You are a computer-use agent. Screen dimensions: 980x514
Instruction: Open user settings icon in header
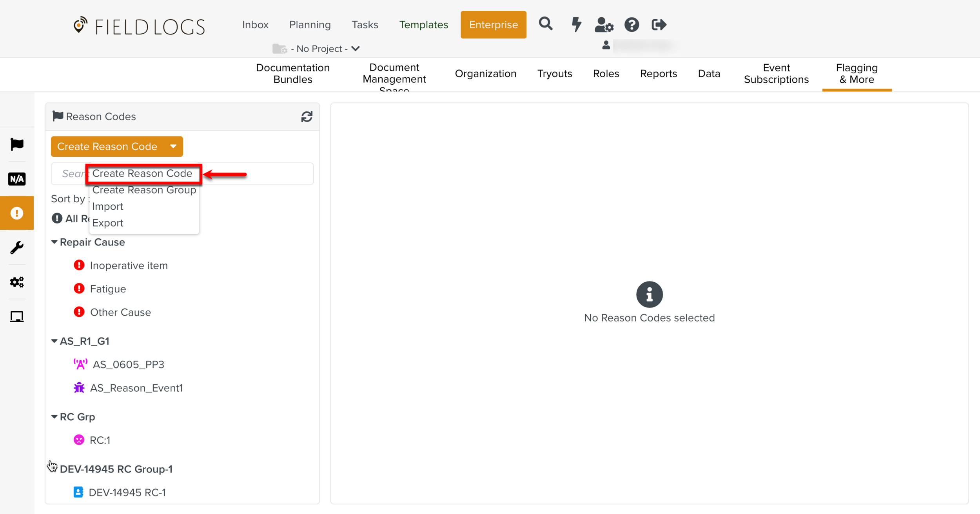point(604,25)
